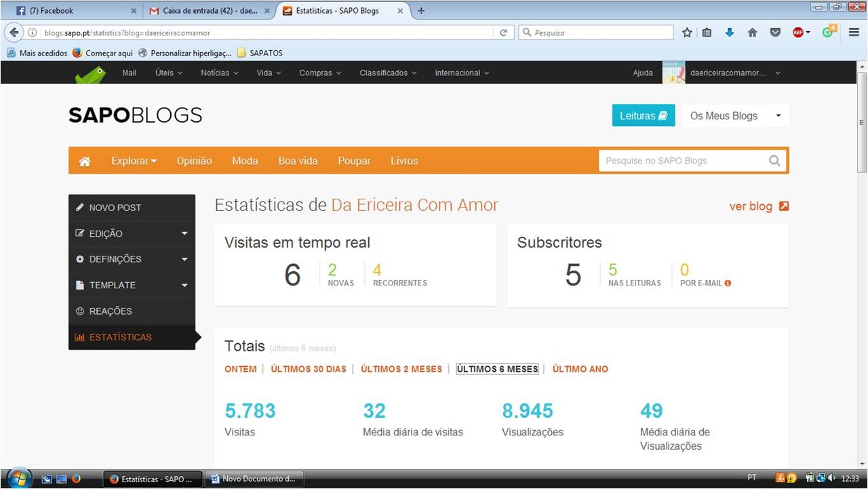Click the magnifier in the SAPO Blogs search box
Screen dimensions: 868x489
[x=774, y=161]
